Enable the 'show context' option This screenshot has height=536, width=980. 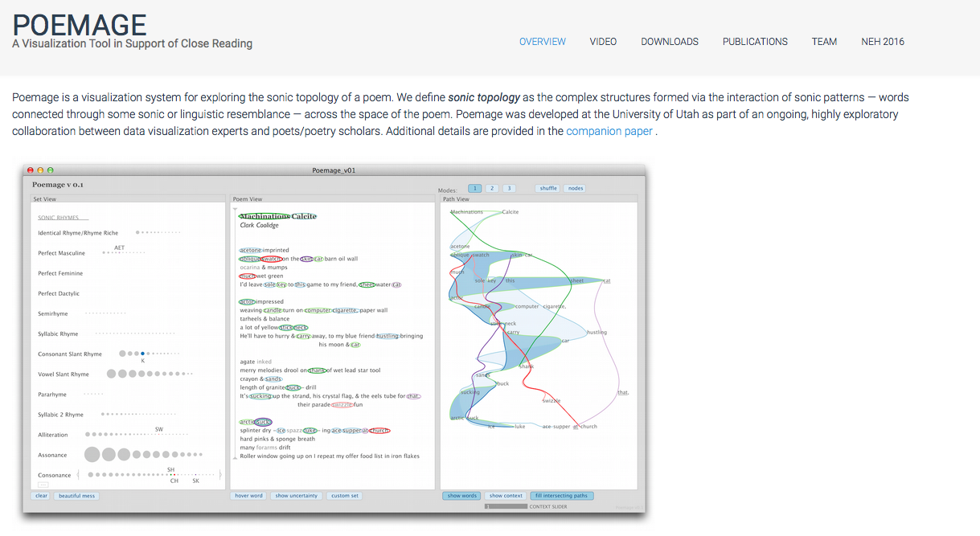pos(506,496)
